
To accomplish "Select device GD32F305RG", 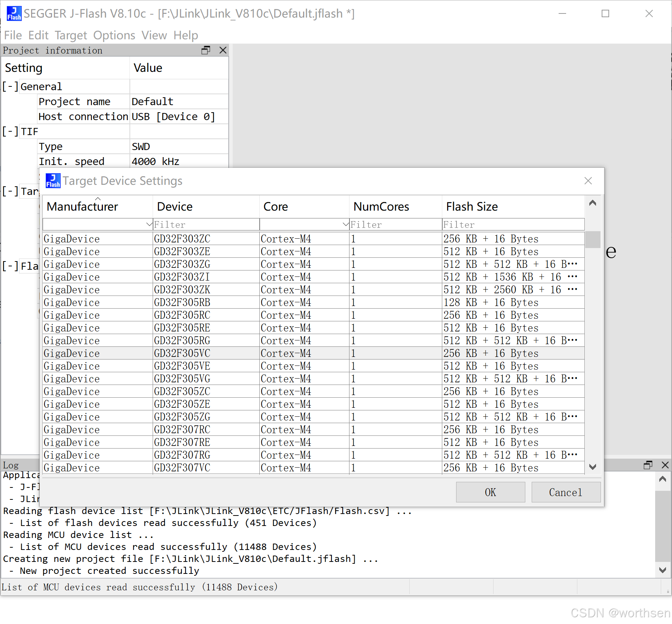I will [314, 340].
